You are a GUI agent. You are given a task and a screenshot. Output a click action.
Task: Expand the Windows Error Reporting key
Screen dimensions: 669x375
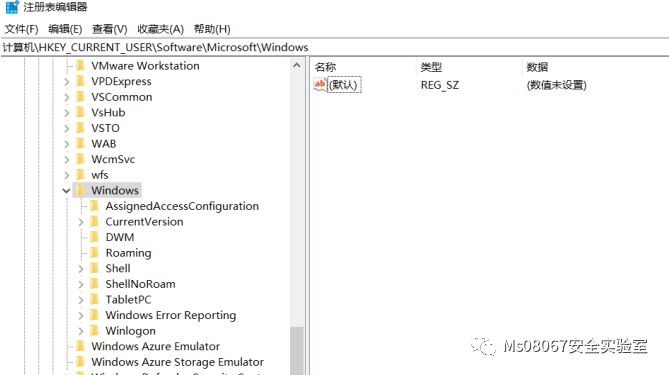[x=81, y=315]
